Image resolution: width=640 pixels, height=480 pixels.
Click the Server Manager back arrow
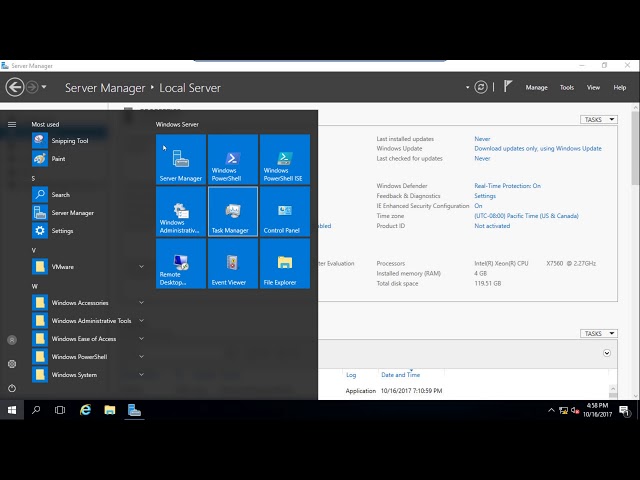pyautogui.click(x=15, y=87)
